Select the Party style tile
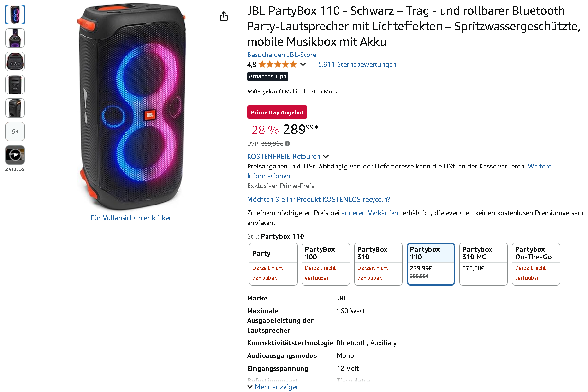This screenshot has height=392, width=588. tap(273, 264)
